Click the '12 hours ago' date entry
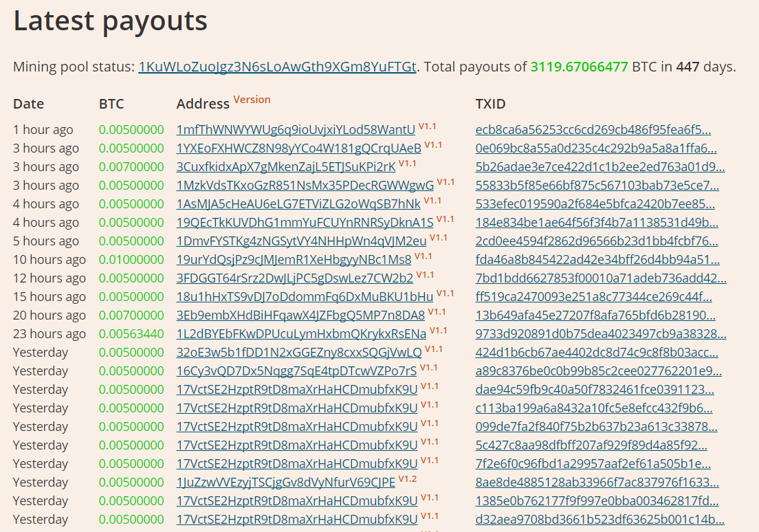 (x=49, y=278)
